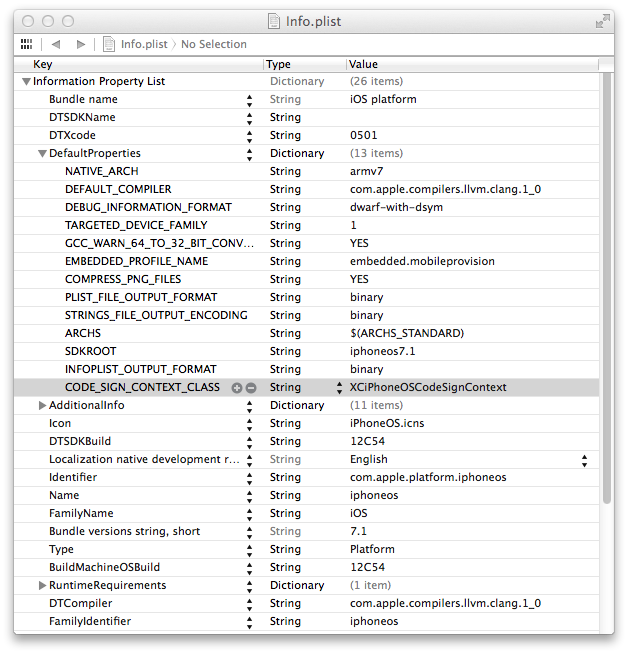Open the key stepper for DefaultProperties
This screenshot has width=628, height=654.
pyautogui.click(x=249, y=154)
